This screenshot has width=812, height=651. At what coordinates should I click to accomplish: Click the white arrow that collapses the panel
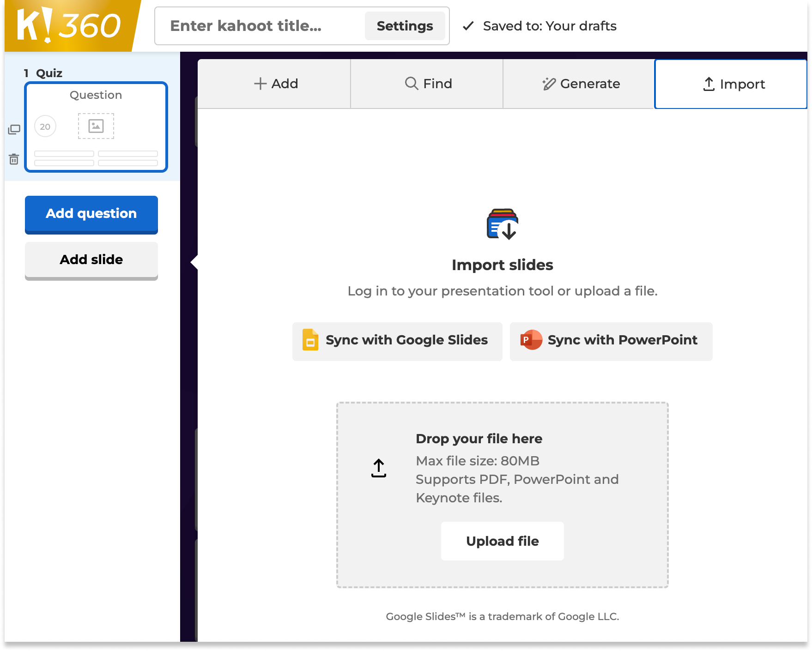coord(194,262)
